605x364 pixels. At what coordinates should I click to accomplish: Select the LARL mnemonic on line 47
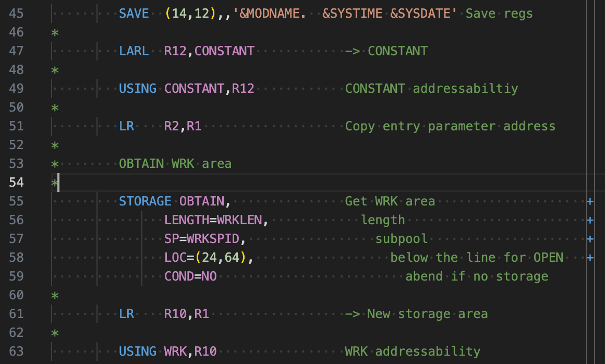(x=134, y=51)
